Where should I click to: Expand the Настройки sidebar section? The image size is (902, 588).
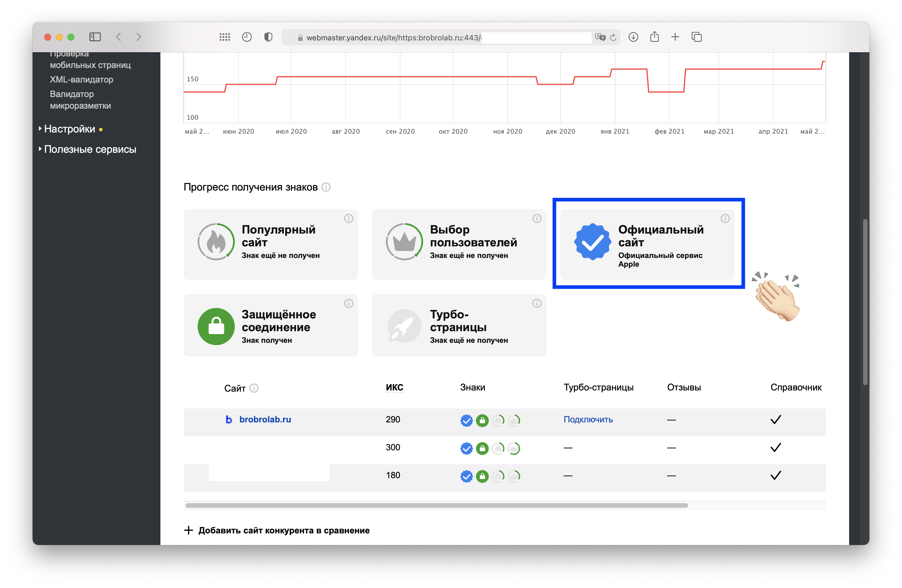pyautogui.click(x=69, y=129)
